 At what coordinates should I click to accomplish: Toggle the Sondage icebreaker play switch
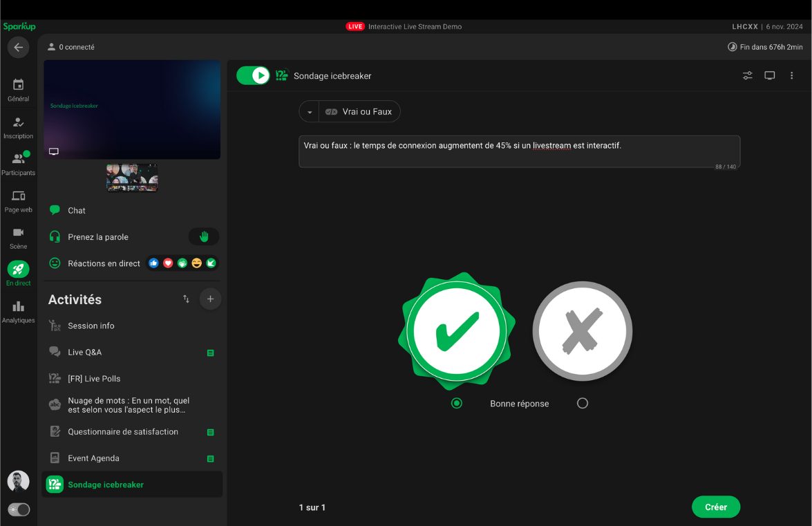[253, 75]
